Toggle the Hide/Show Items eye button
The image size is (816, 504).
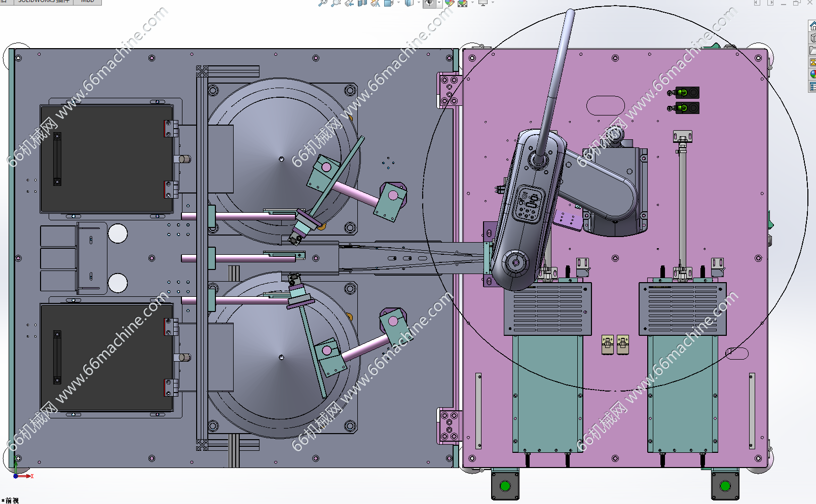(x=429, y=3)
